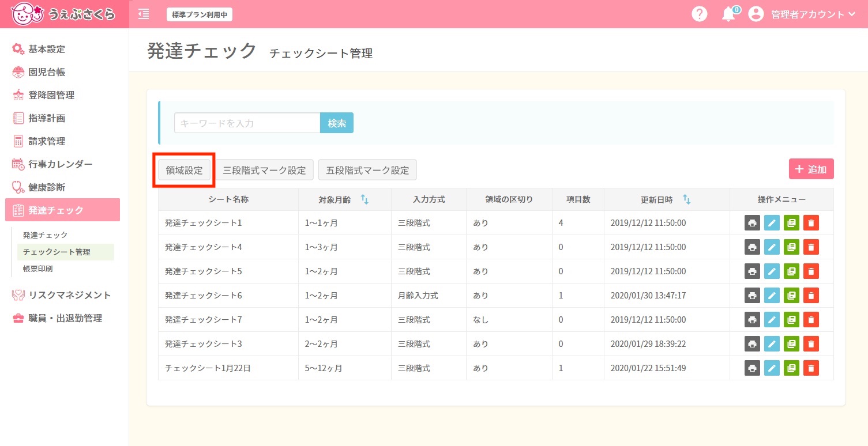Edit 発達チェックシート5 with pencil icon
Screen dimensions: 868x446
pos(772,271)
